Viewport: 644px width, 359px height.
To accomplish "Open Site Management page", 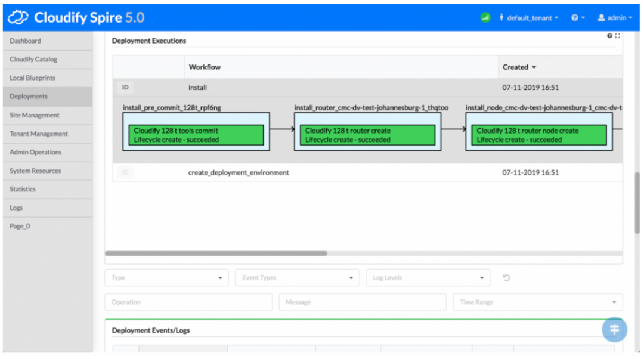I will pos(48,116).
